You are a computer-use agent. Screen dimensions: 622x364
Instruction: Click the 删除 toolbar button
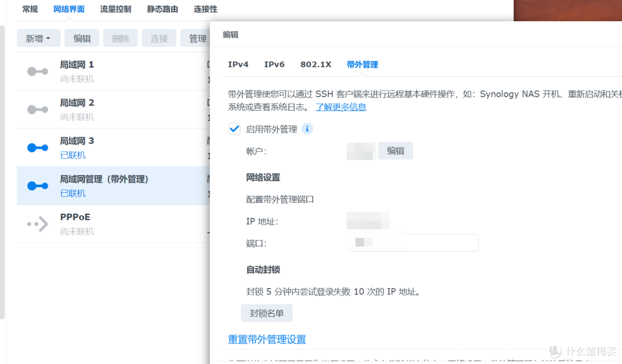[120, 37]
